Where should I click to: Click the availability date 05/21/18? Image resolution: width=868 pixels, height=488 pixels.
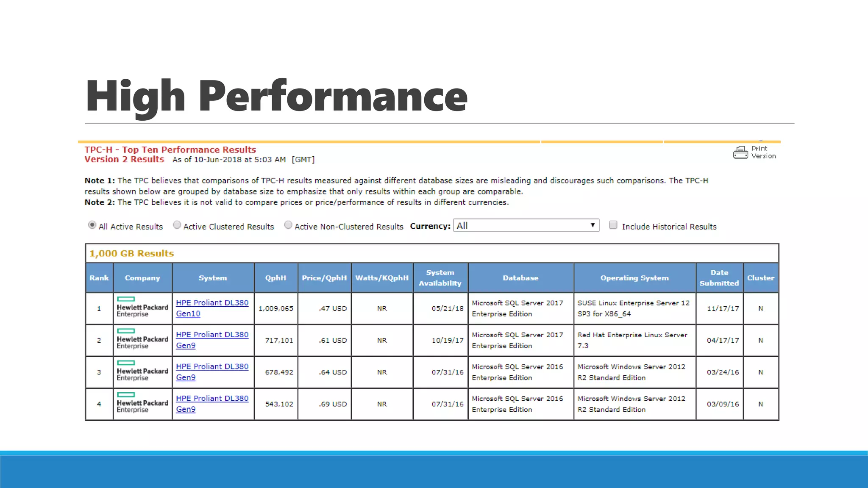click(x=448, y=308)
